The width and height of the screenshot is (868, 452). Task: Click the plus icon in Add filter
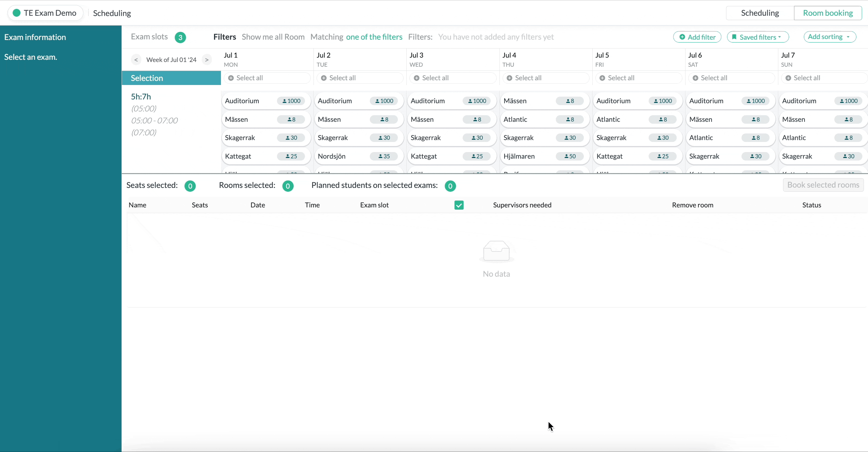coord(682,37)
